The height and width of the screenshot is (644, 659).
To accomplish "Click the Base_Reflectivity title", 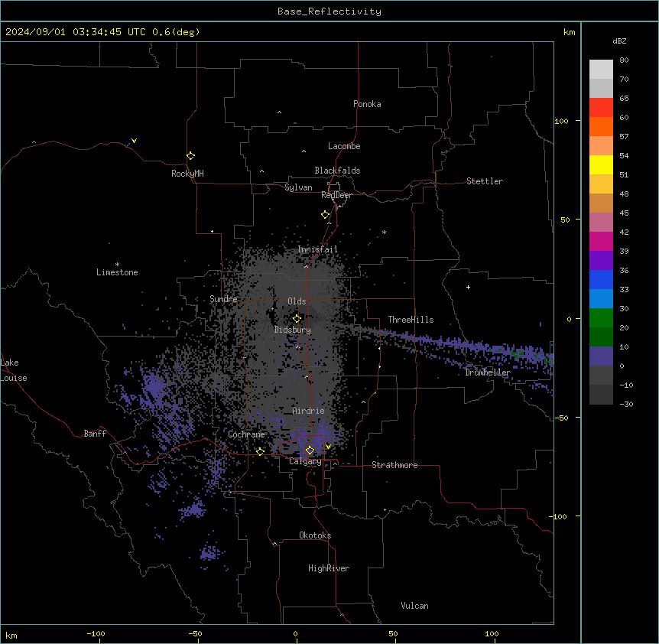I will [329, 11].
